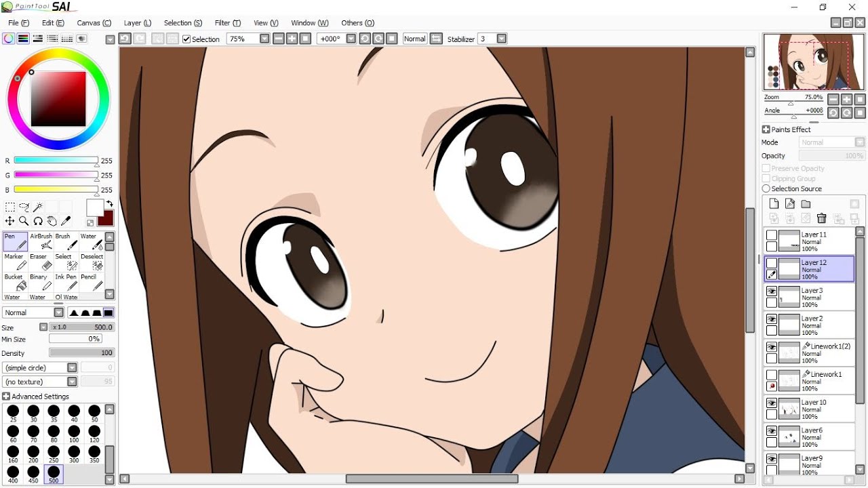868x488 pixels.
Task: Select the 500 brush size preset
Action: [54, 474]
